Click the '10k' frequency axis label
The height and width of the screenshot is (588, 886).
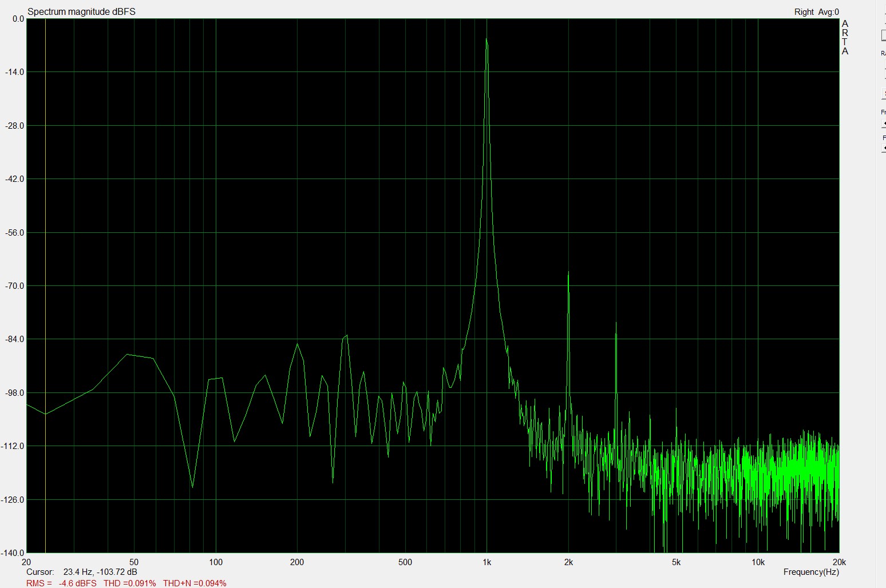pyautogui.click(x=758, y=562)
